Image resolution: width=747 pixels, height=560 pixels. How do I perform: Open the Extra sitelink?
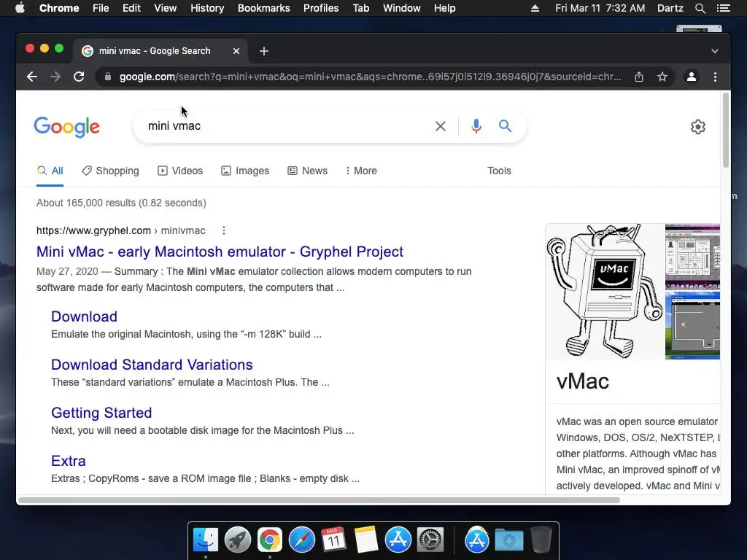(68, 461)
